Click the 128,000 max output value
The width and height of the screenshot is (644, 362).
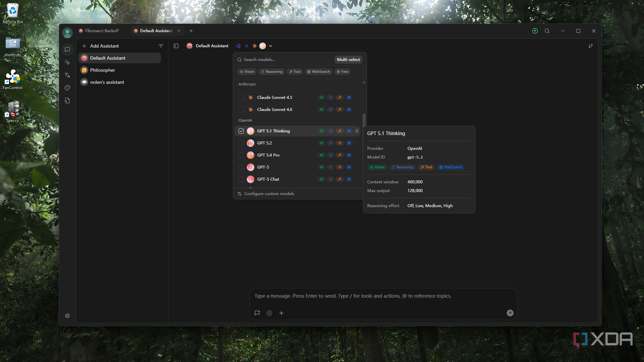415,191
